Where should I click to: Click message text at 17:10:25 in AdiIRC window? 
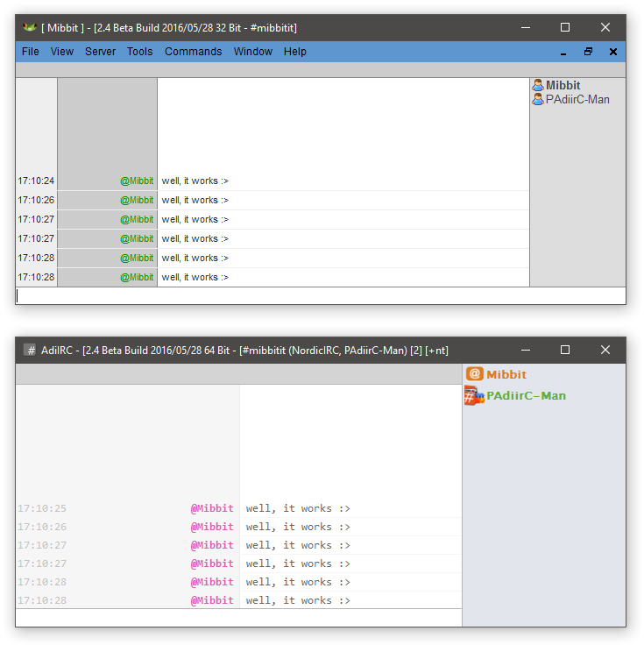click(298, 508)
